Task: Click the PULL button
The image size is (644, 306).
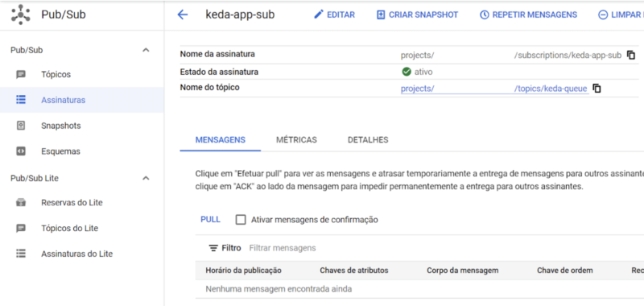Action: (x=210, y=219)
